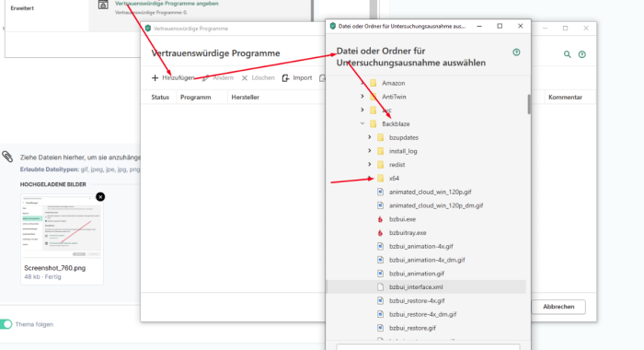Open help in file selection dialog
Image resolution: width=644 pixels, height=350 pixels.
click(x=516, y=52)
